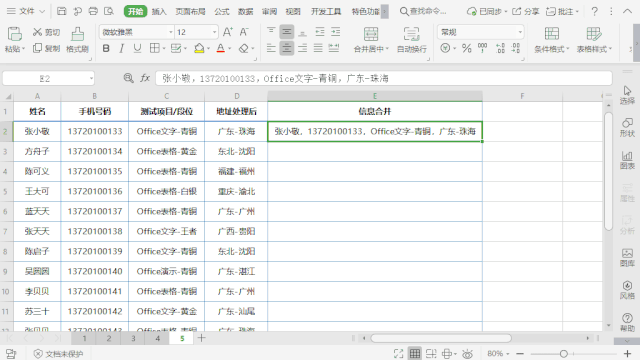Screen dimensions: 640x360
Task: Decrease font size with A- icon
Action: coord(244,32)
